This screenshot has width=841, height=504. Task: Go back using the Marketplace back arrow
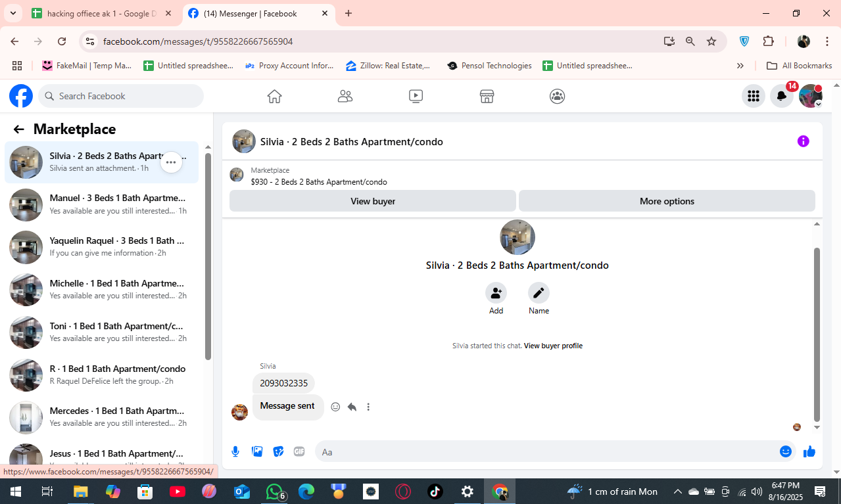point(19,129)
